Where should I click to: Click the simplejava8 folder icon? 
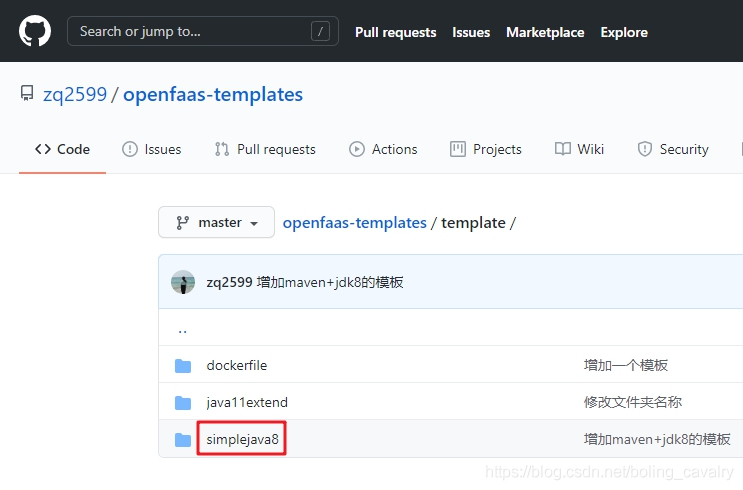[x=183, y=440]
